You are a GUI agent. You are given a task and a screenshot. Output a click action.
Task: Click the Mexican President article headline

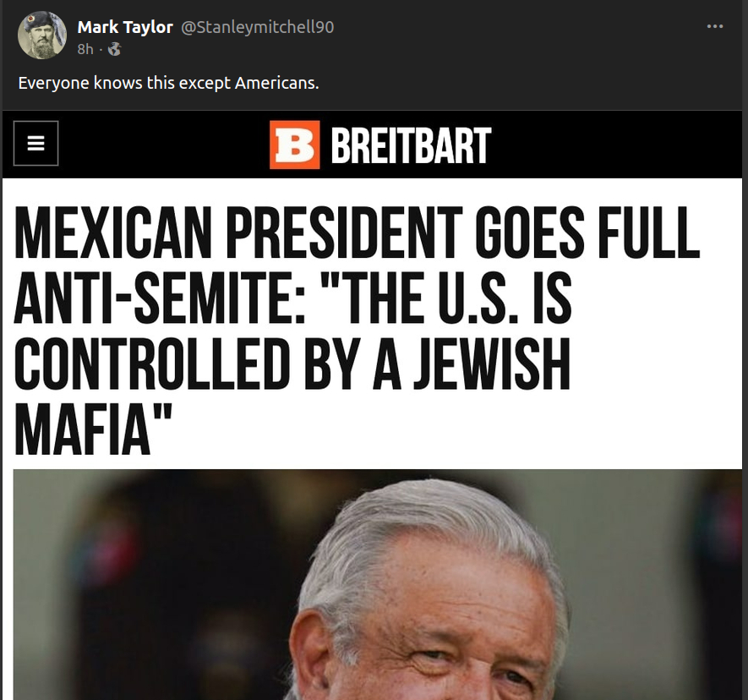(357, 331)
